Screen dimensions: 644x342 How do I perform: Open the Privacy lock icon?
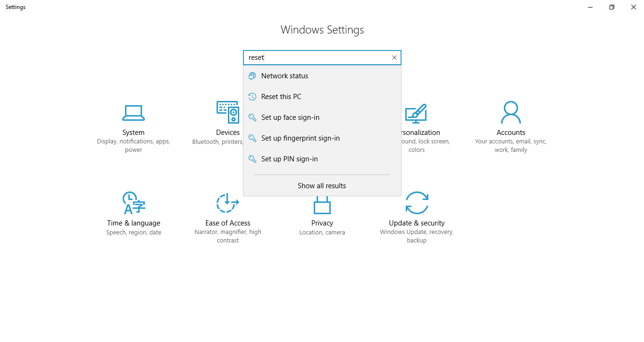tap(322, 205)
